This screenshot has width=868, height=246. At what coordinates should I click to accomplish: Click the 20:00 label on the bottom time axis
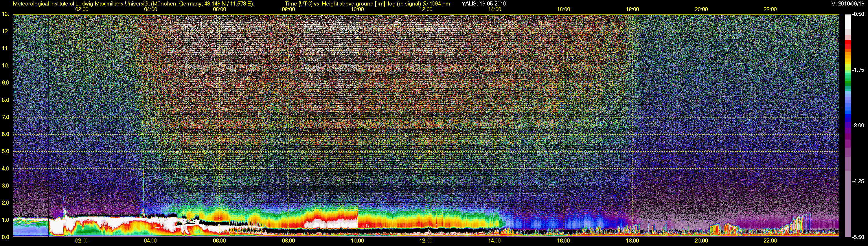pyautogui.click(x=701, y=241)
